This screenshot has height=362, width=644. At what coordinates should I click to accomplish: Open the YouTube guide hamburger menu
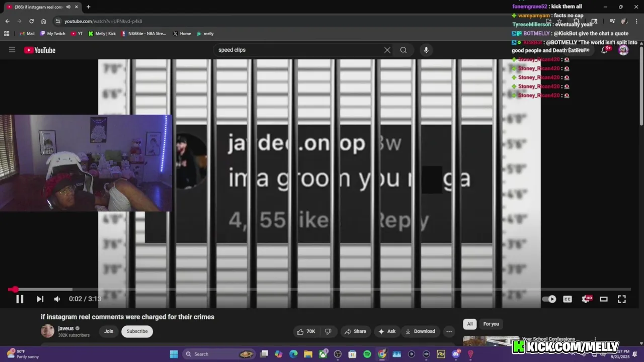coord(12,50)
